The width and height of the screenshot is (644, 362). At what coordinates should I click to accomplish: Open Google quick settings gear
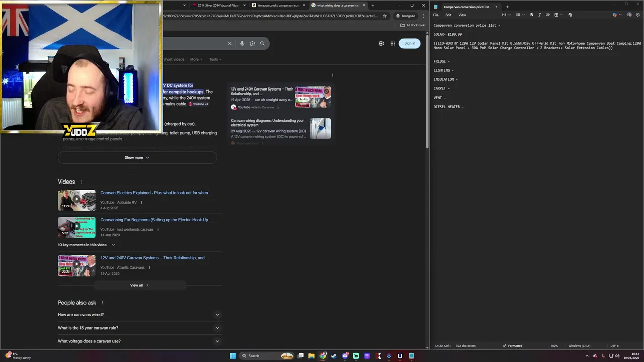(x=381, y=43)
